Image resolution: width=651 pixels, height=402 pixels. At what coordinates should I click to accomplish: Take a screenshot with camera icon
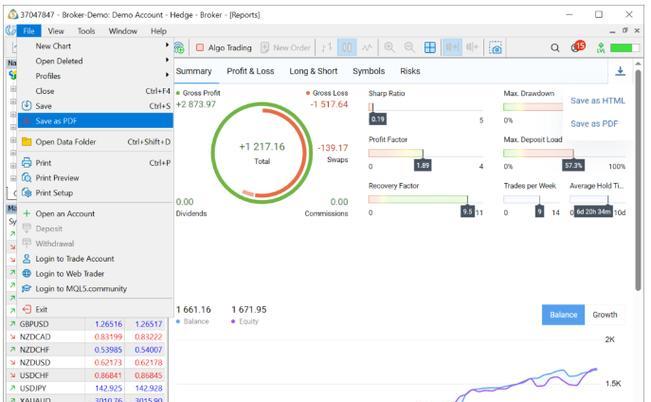pyautogui.click(x=495, y=48)
